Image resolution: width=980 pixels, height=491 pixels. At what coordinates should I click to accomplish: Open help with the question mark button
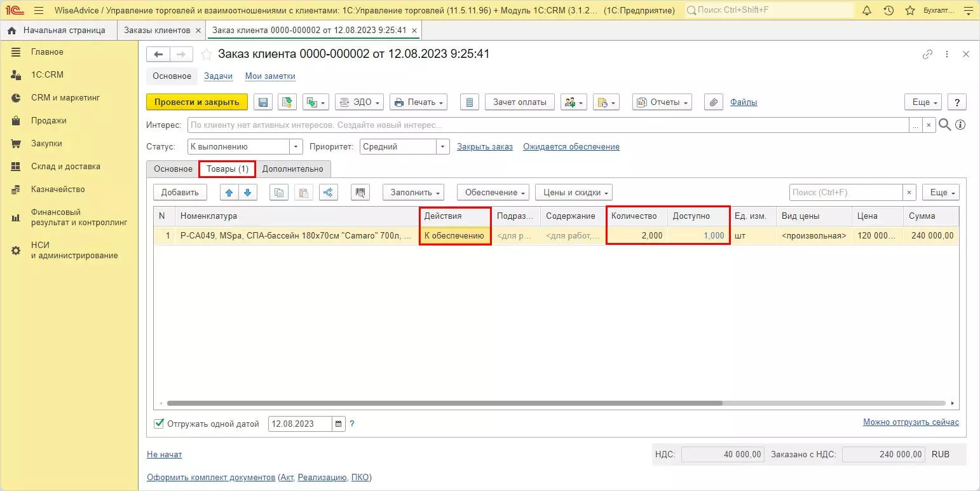point(957,102)
